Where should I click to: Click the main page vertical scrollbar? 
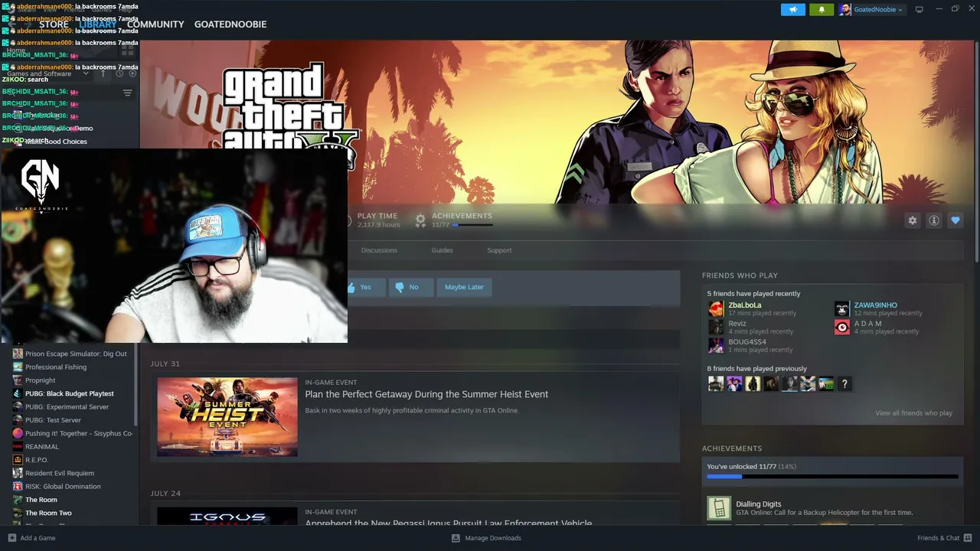(x=977, y=153)
